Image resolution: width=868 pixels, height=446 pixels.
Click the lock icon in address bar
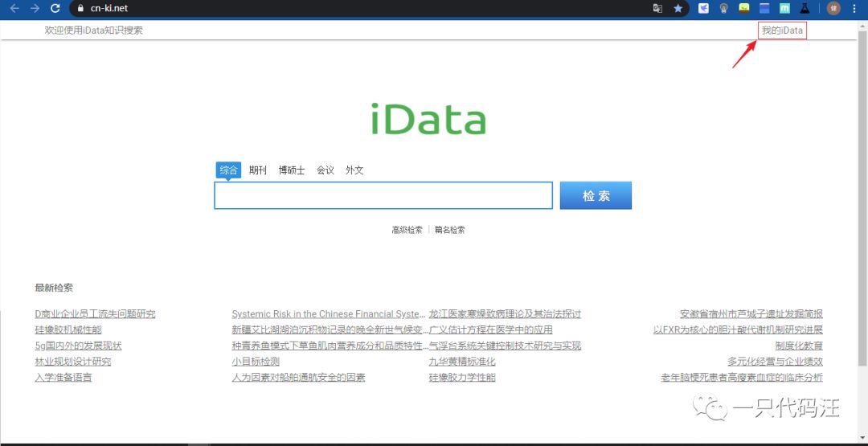pos(81,8)
